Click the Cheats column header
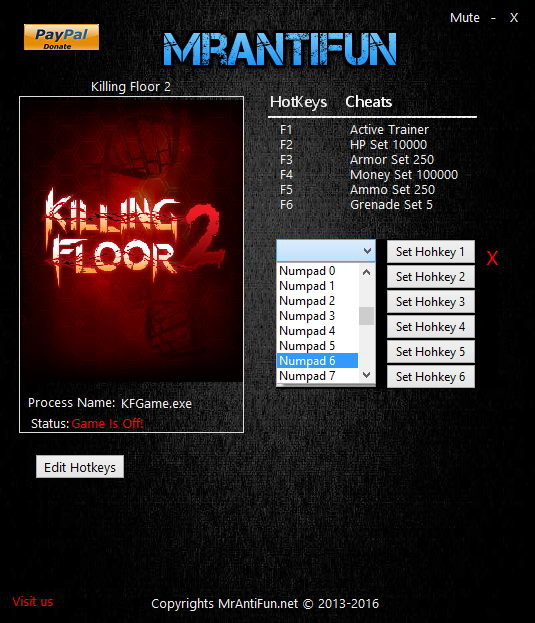Screen dimensions: 535x623 pos(369,102)
